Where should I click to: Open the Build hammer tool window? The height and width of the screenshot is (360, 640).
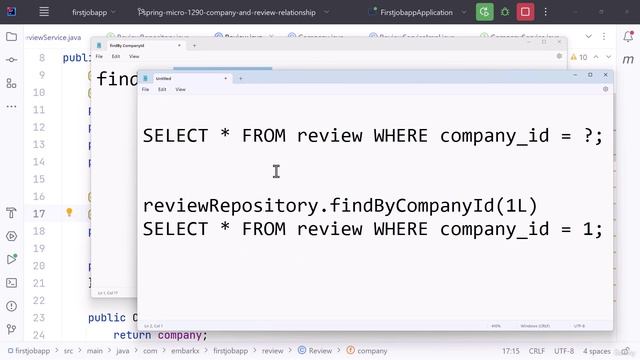point(11,213)
